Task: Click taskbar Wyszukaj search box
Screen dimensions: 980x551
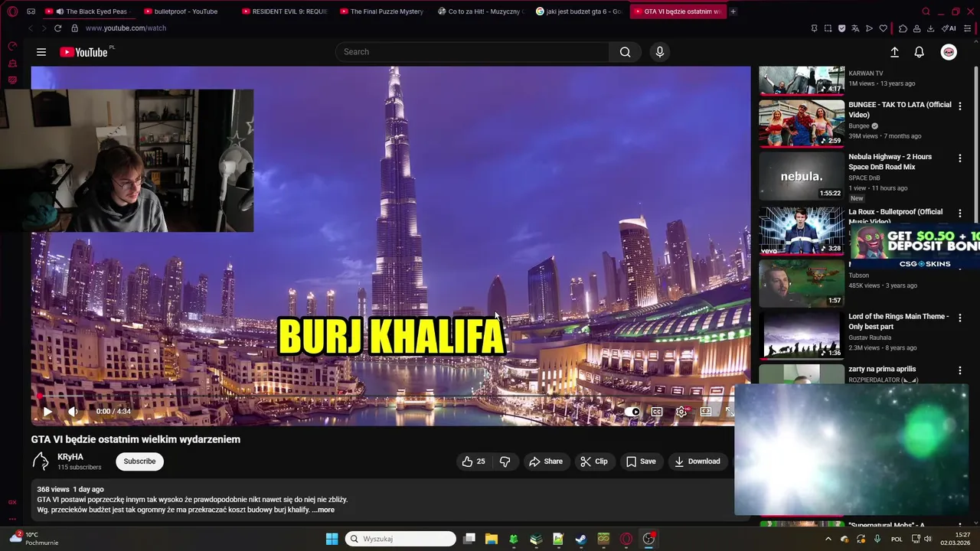Action: 400,539
